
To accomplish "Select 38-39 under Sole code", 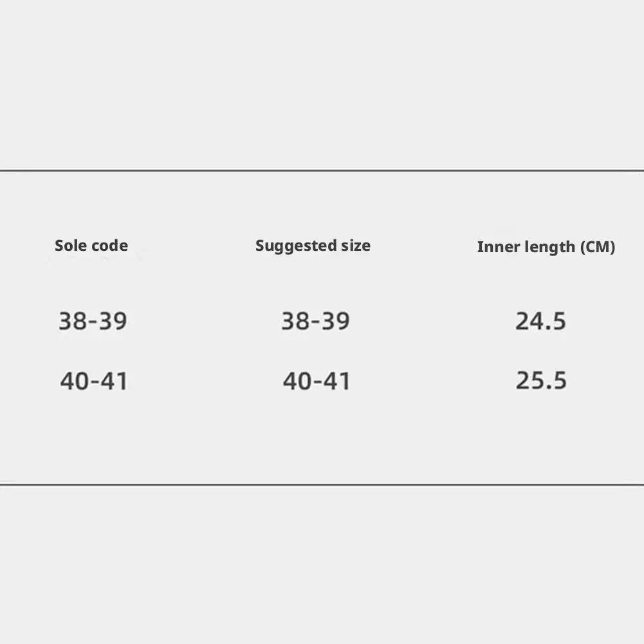I will (x=93, y=320).
